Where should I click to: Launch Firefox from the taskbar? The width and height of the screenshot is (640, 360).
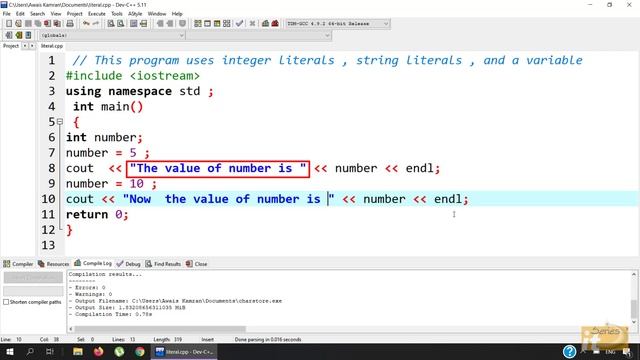click(98, 351)
